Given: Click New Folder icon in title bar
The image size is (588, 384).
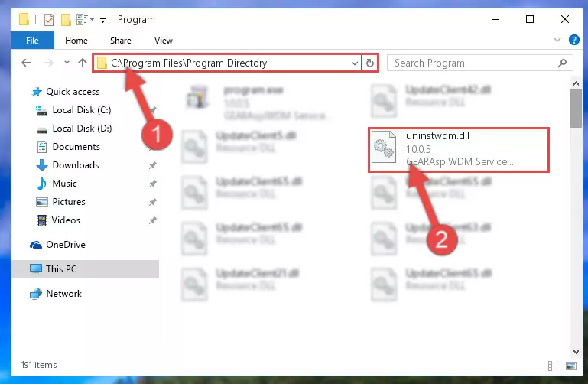Looking at the screenshot, I should (66, 19).
